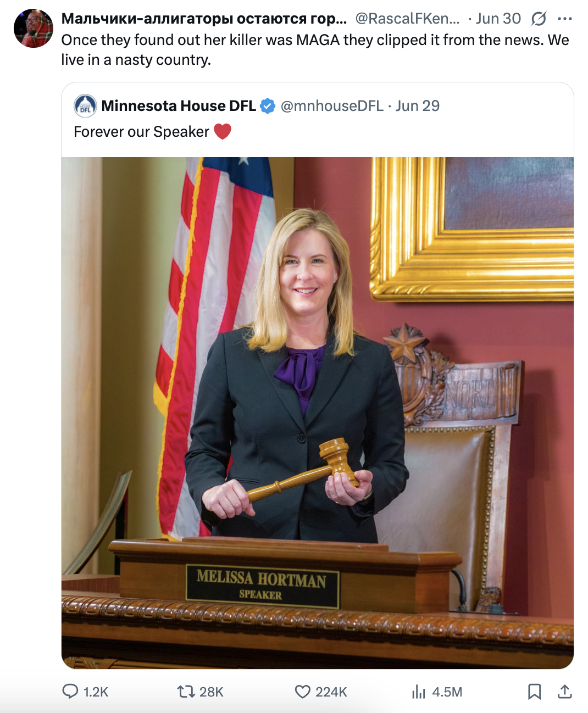588x713 pixels.
Task: Bookmark this post
Action: 534,691
